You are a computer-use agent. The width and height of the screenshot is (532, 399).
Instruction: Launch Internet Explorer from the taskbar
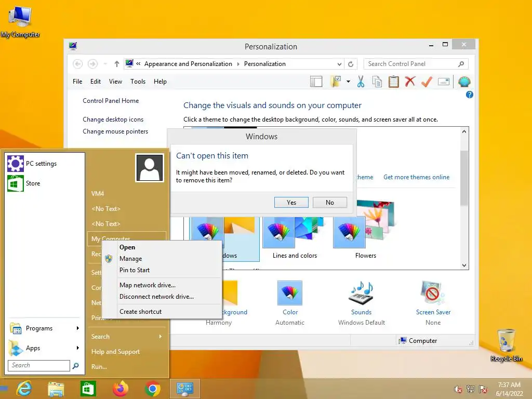tap(24, 389)
